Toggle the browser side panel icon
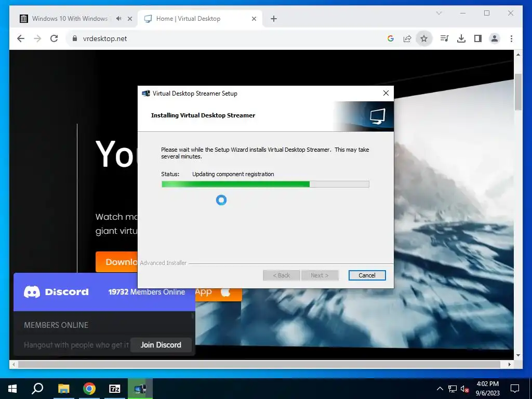This screenshot has width=532, height=399. click(478, 38)
